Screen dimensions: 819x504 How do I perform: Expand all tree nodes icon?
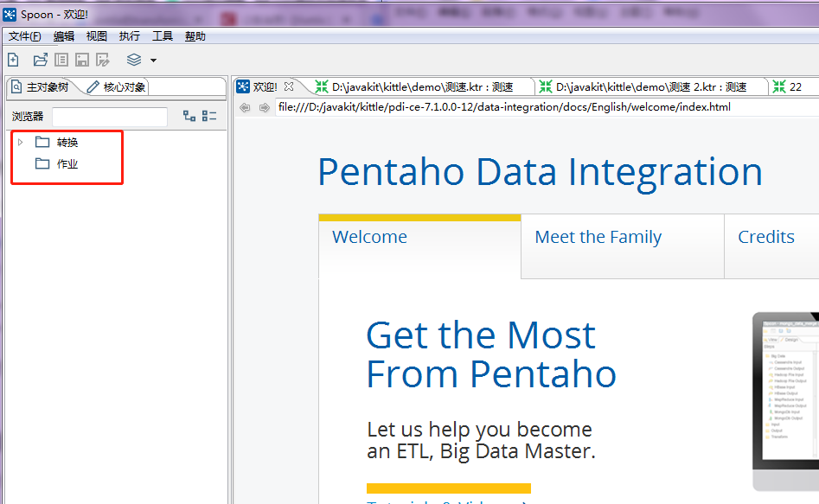189,116
